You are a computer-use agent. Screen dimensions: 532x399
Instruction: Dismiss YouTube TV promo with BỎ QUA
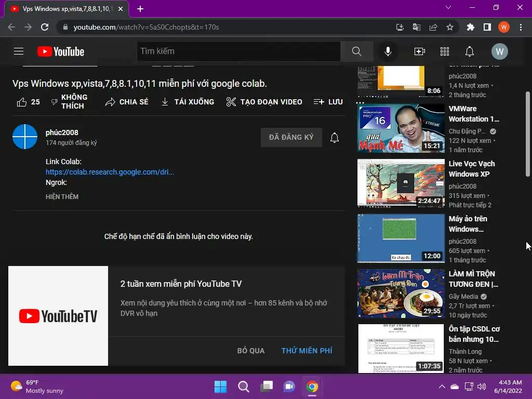[x=251, y=351]
